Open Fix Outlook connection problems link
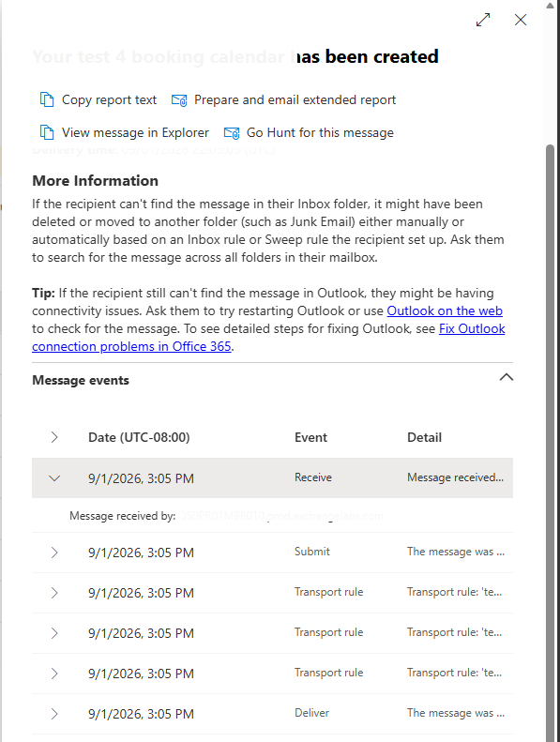Image resolution: width=560 pixels, height=742 pixels. 268,338
